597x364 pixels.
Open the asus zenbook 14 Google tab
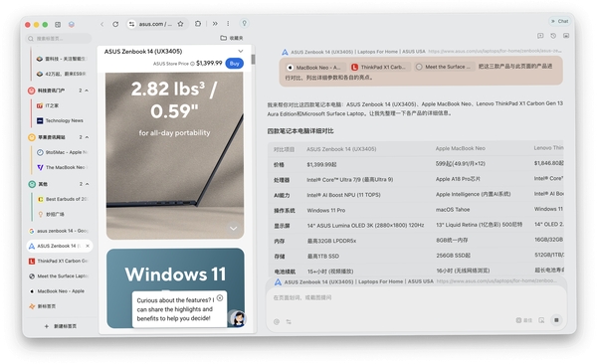59,231
